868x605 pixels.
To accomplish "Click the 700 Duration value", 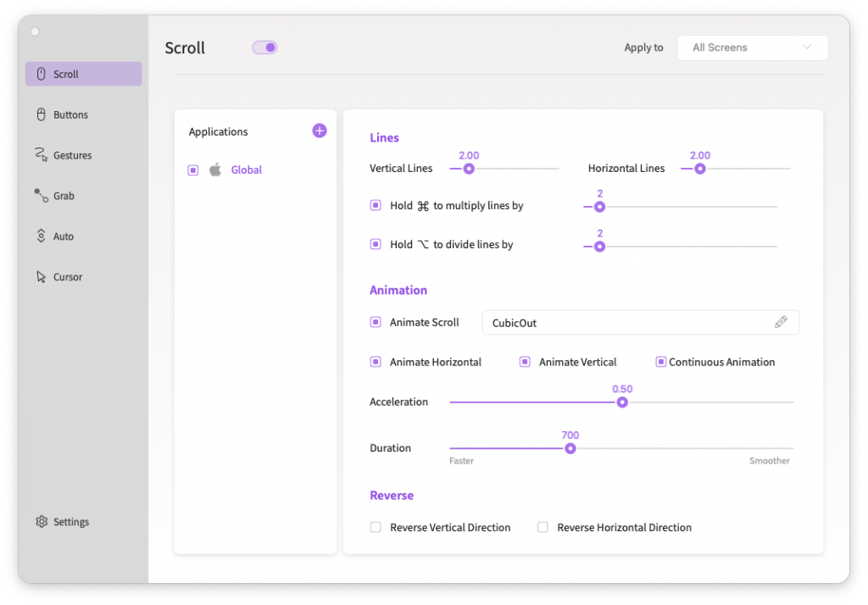I will coord(570,435).
